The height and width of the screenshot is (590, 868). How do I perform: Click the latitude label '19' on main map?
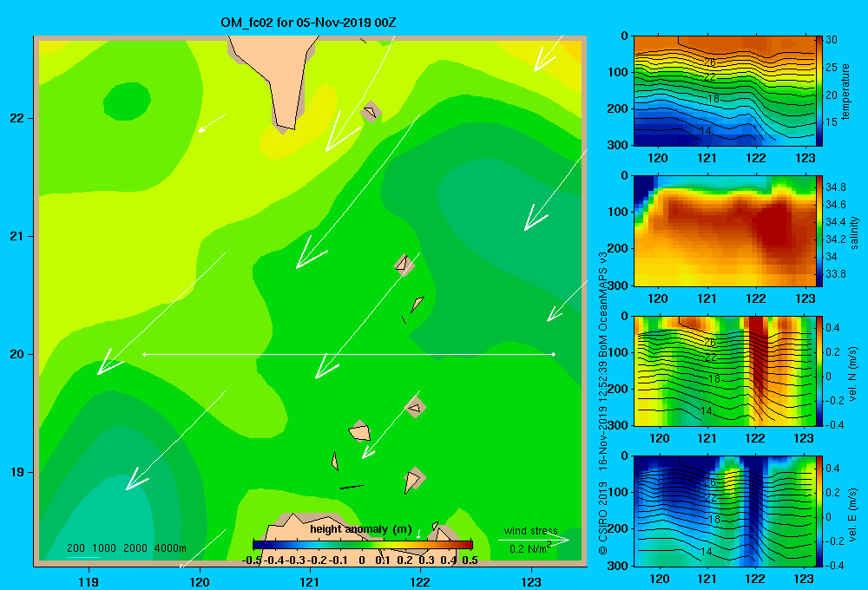[x=17, y=472]
